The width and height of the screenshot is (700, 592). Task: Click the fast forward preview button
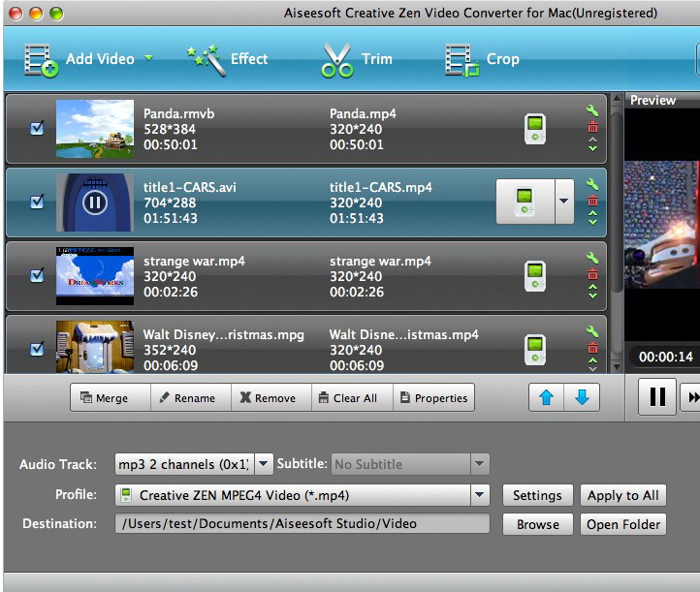click(x=690, y=397)
